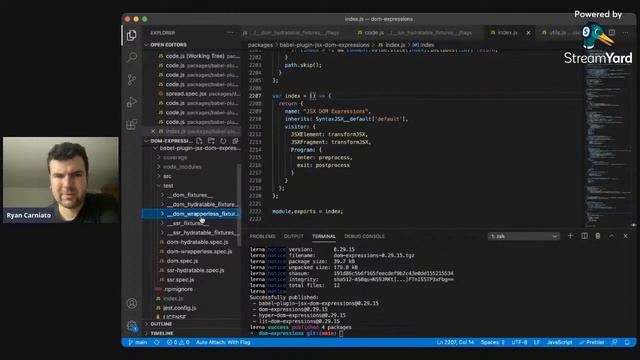The width and height of the screenshot is (640, 360).
Task: Switch to the index.js editor tab
Action: click(507, 33)
